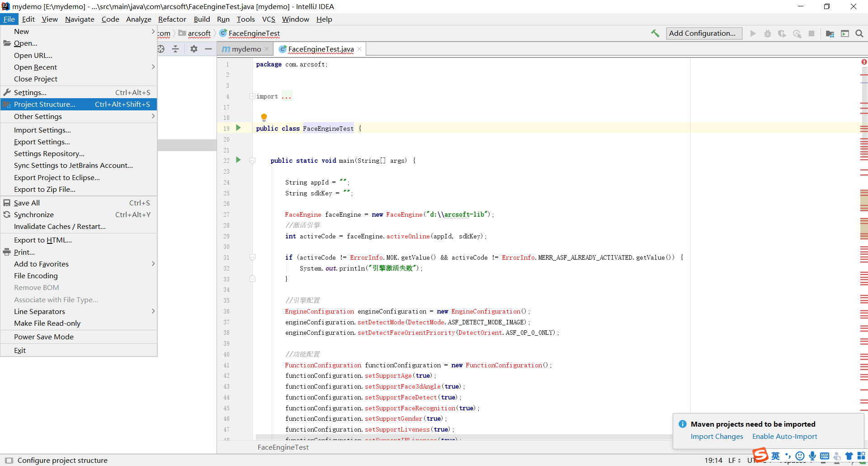Run the project with the green play icon
The height and width of the screenshot is (466, 868).
coord(752,33)
